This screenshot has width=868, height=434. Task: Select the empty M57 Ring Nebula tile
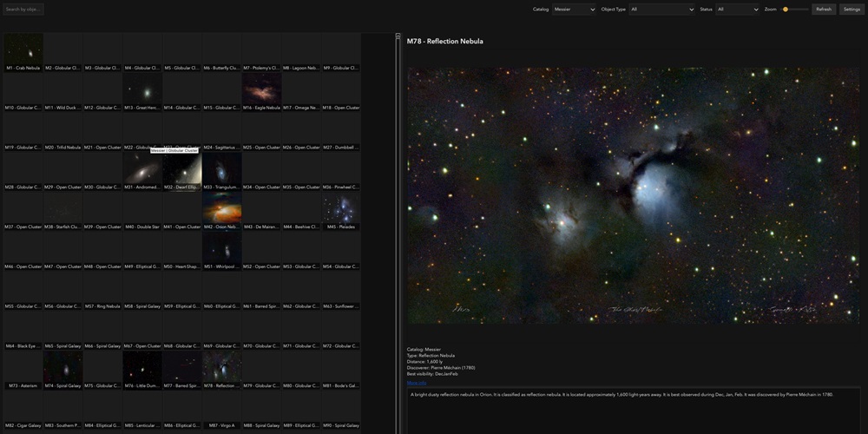(102, 286)
